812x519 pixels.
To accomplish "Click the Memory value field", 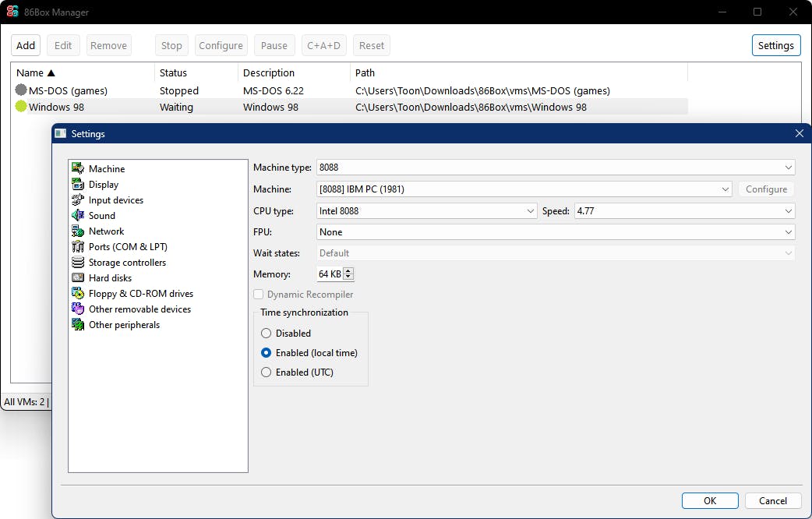I will tap(330, 274).
